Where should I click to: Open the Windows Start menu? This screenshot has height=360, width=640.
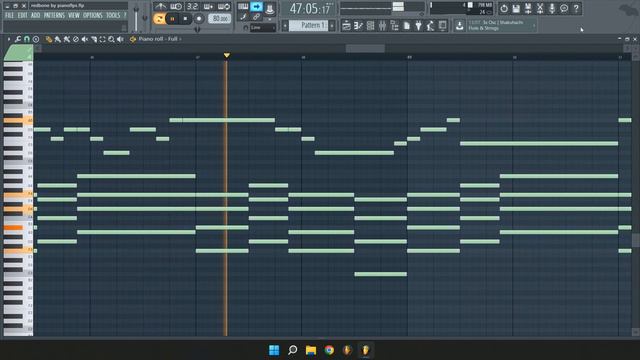(x=274, y=350)
